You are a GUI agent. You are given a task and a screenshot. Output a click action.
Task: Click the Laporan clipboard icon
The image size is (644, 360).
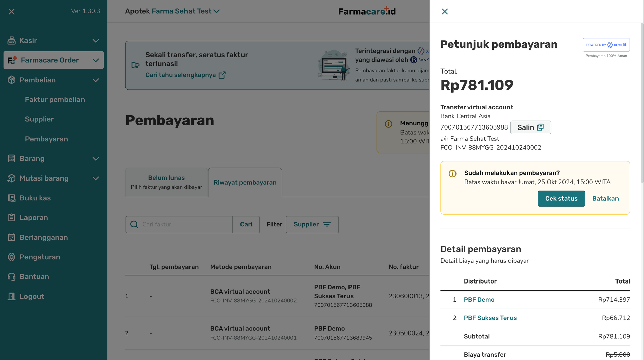[x=11, y=218]
